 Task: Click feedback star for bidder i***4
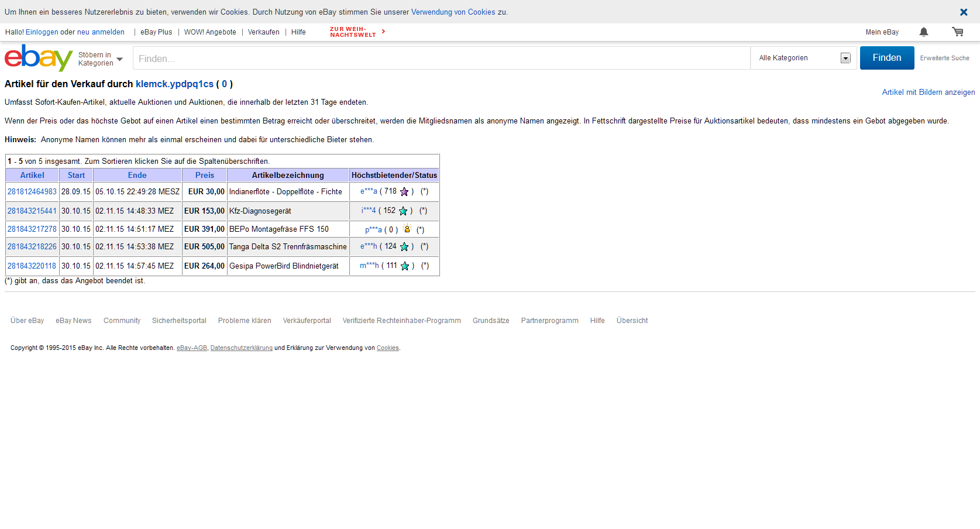pyautogui.click(x=403, y=211)
